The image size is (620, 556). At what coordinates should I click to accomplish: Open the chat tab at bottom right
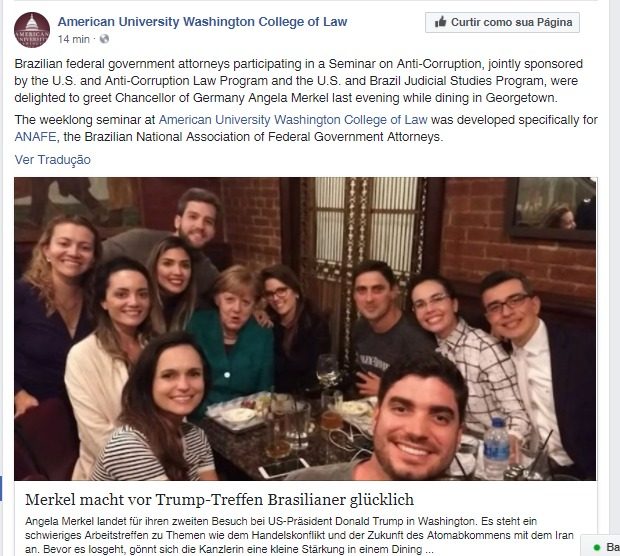point(607,547)
